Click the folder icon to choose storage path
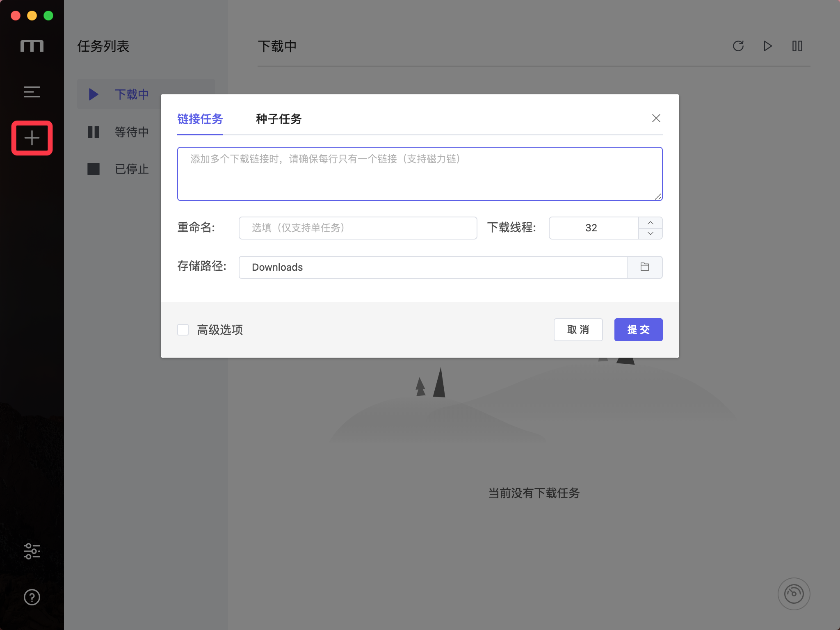840x630 pixels. [645, 267]
